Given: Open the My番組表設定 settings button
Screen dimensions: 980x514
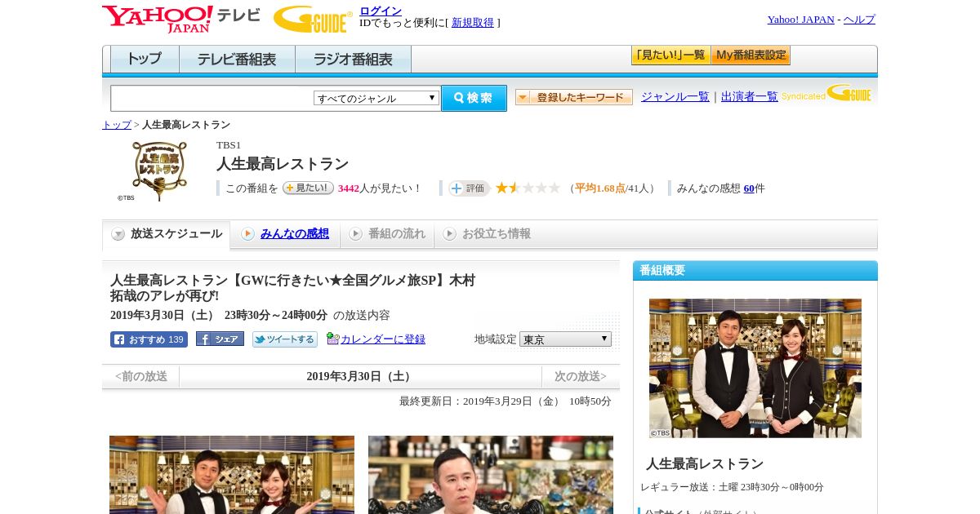Looking at the screenshot, I should coord(751,55).
